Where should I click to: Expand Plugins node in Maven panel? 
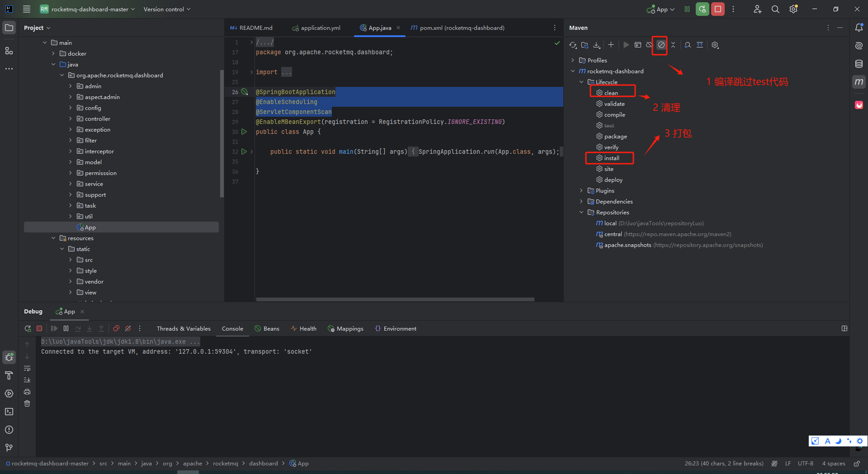coord(581,190)
